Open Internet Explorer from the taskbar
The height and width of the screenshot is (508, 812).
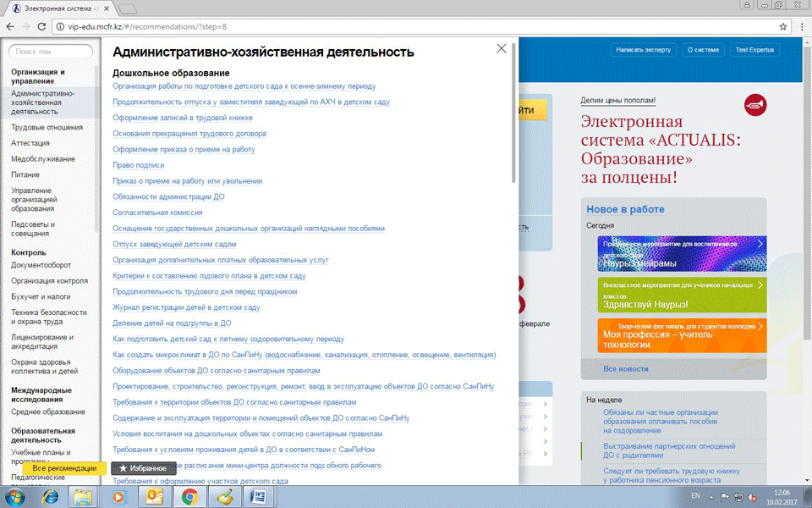click(x=52, y=496)
